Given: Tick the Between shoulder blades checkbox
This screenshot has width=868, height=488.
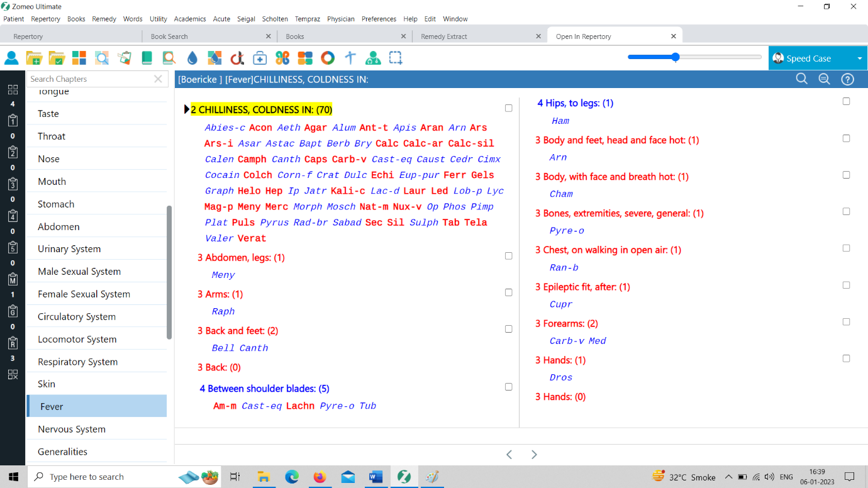Looking at the screenshot, I should click(508, 387).
